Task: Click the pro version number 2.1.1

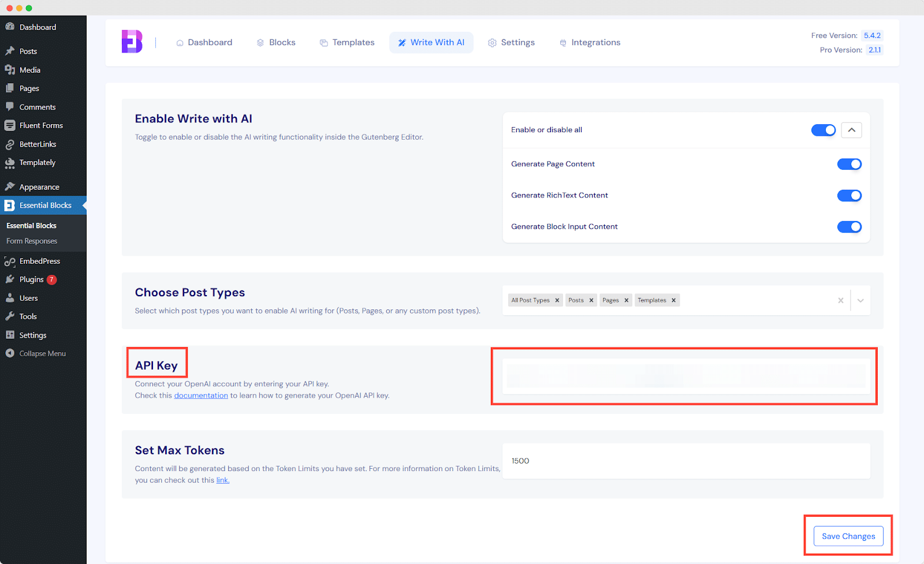Action: tap(874, 50)
